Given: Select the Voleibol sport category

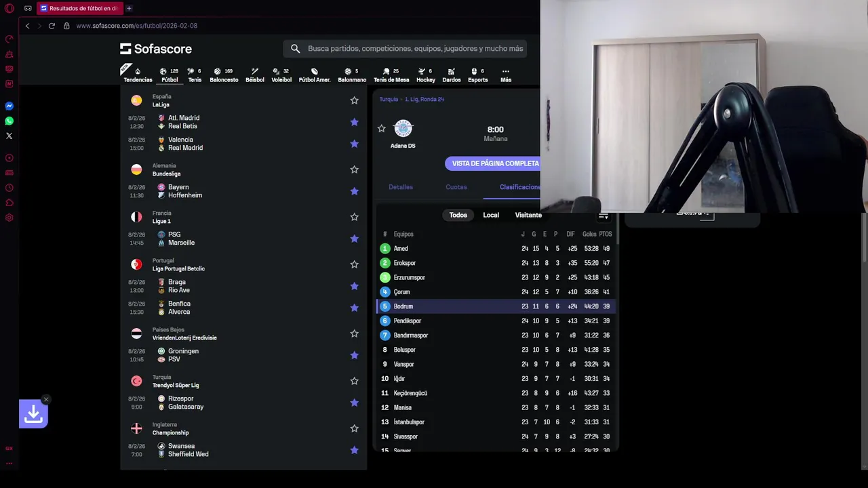Looking at the screenshot, I should [281, 75].
